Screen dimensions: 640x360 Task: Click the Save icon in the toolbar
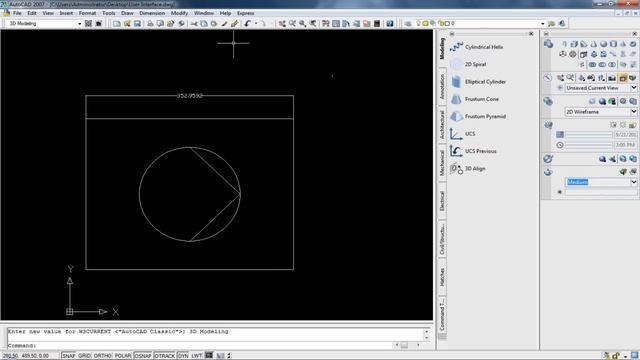pos(137,24)
